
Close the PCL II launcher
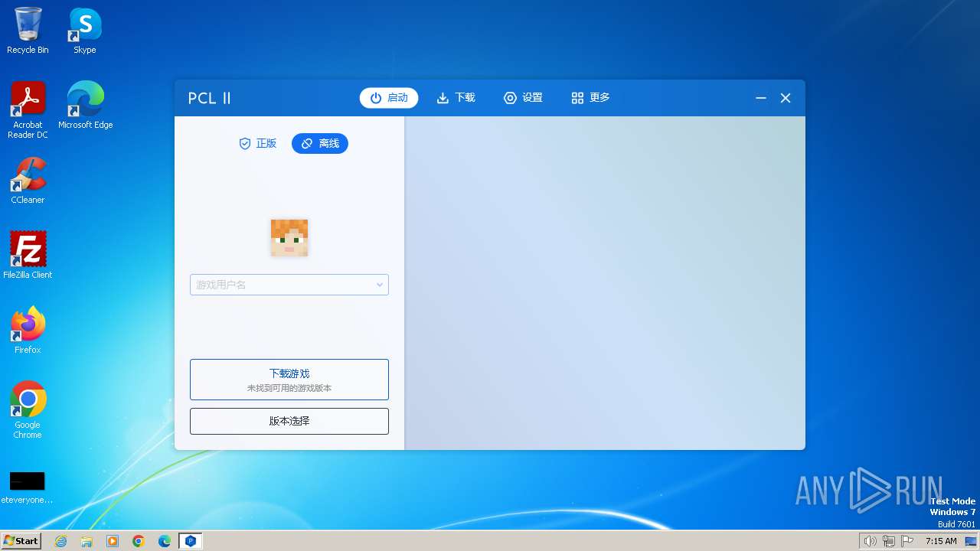786,98
